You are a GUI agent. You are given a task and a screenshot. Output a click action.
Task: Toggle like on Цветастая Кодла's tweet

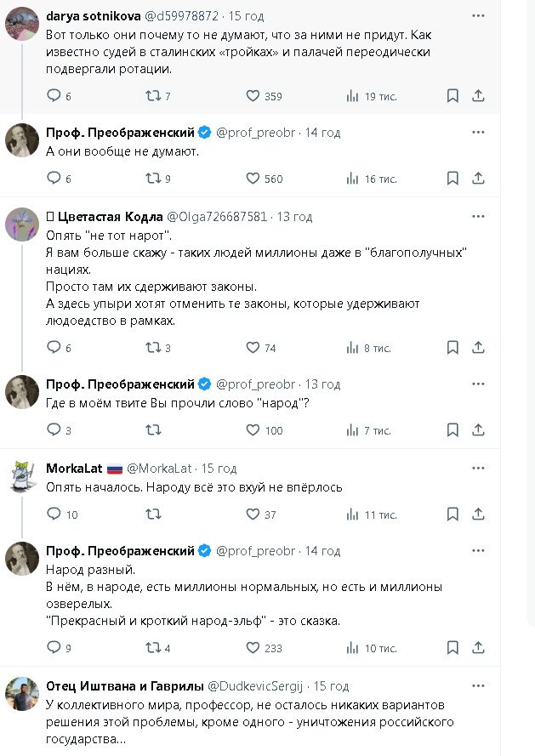coord(253,348)
